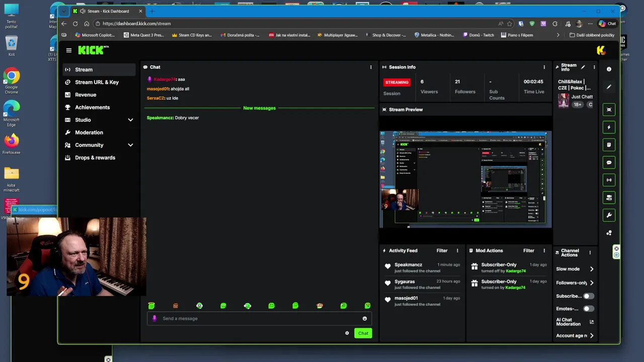
Task: Click the lightning bolt widget icon
Action: click(x=609, y=127)
